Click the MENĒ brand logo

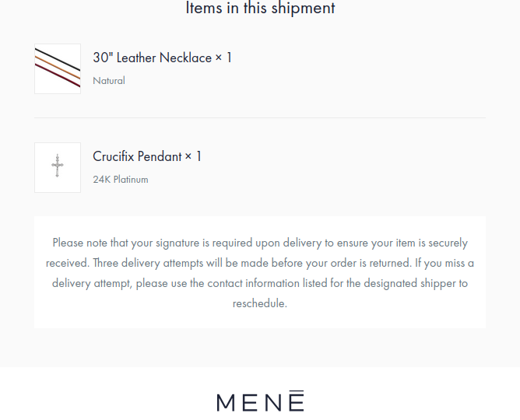click(x=260, y=401)
